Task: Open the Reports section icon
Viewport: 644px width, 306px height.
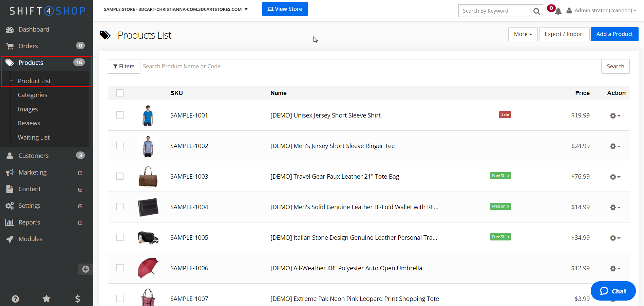Action: 10,222
